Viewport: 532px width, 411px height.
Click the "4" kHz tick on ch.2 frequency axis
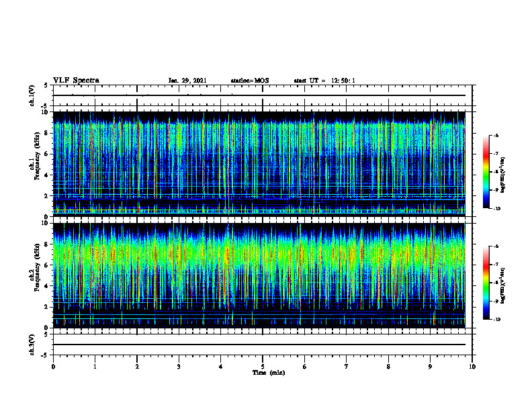click(47, 286)
